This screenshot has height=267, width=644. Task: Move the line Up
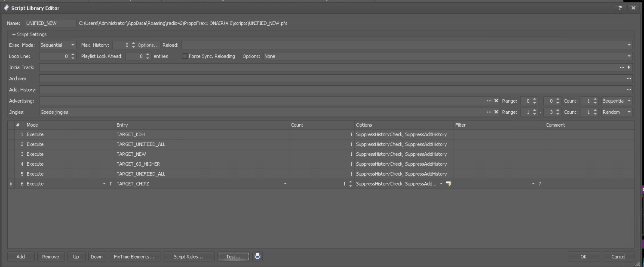click(76, 256)
